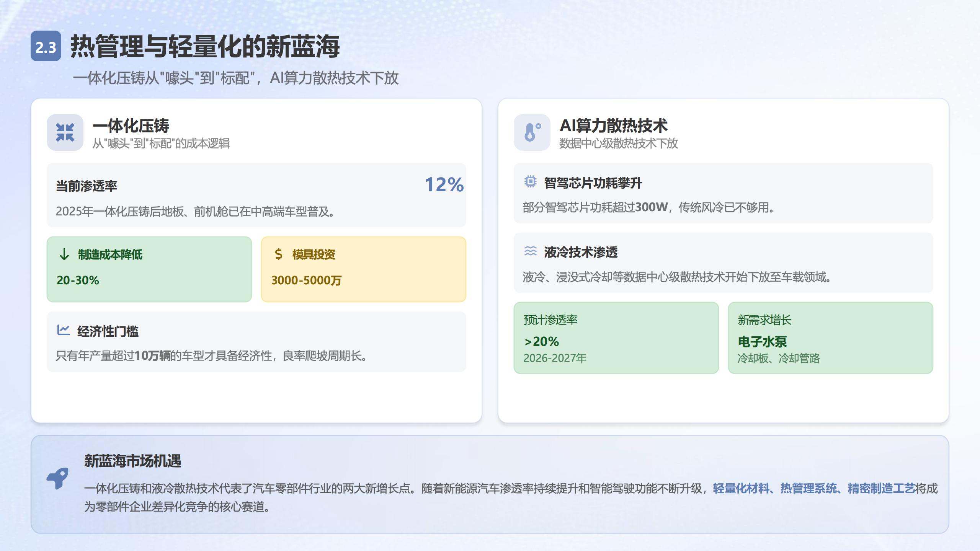The image size is (980, 551).
Task: Click the 2.3 section number badge
Action: (x=46, y=46)
